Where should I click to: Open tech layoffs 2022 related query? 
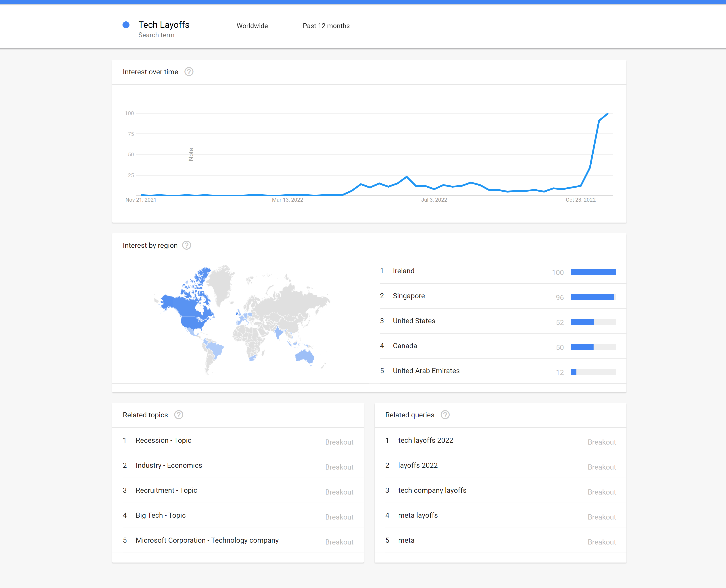[x=425, y=440]
